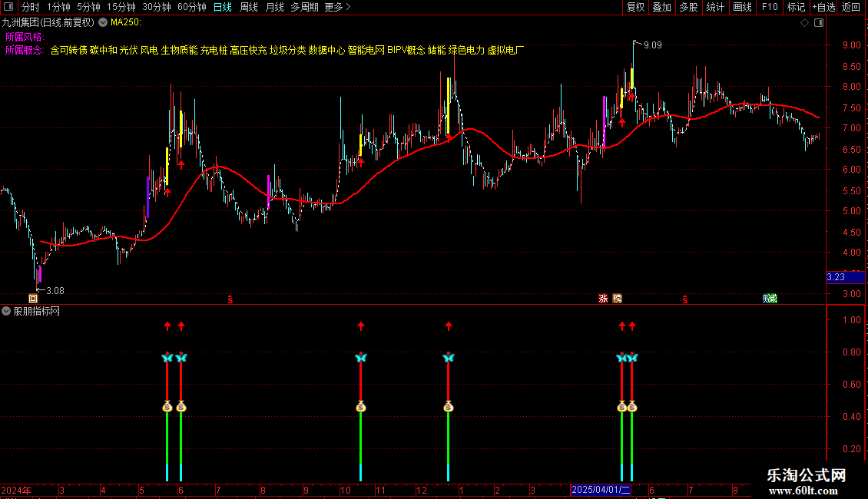Click the 光伏 concept tag
868x499 pixels.
(128, 51)
